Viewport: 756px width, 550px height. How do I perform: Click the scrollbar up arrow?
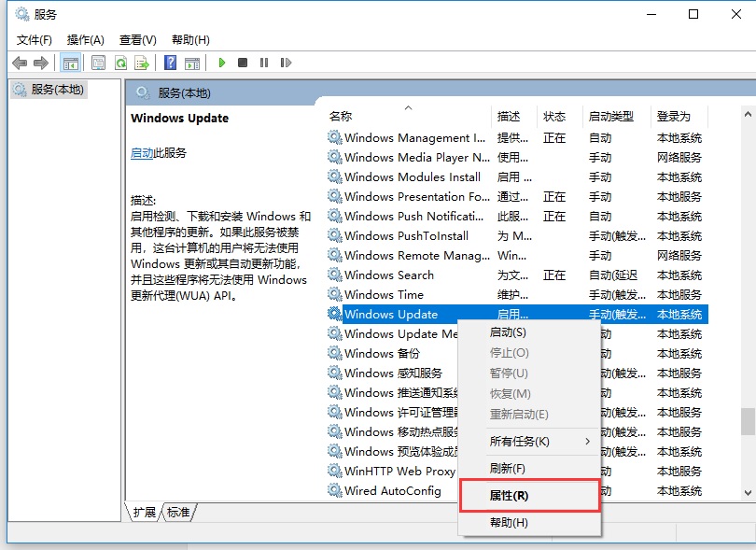[x=748, y=114]
